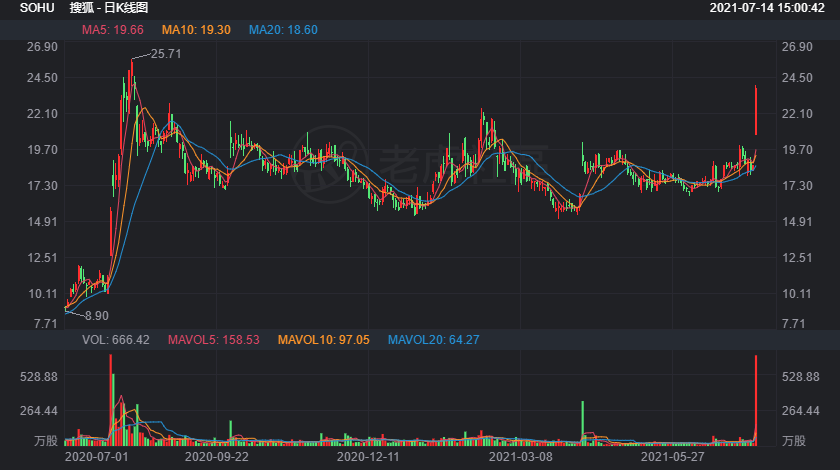Click the latest tall red candlestick at far right
This screenshot has width=840, height=470.
click(x=756, y=110)
